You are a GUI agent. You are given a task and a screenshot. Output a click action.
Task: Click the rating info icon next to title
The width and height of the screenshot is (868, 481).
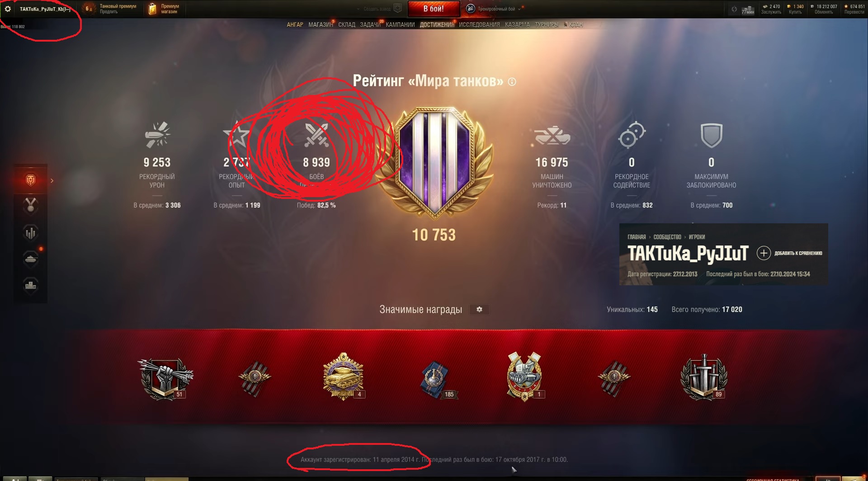click(x=512, y=82)
